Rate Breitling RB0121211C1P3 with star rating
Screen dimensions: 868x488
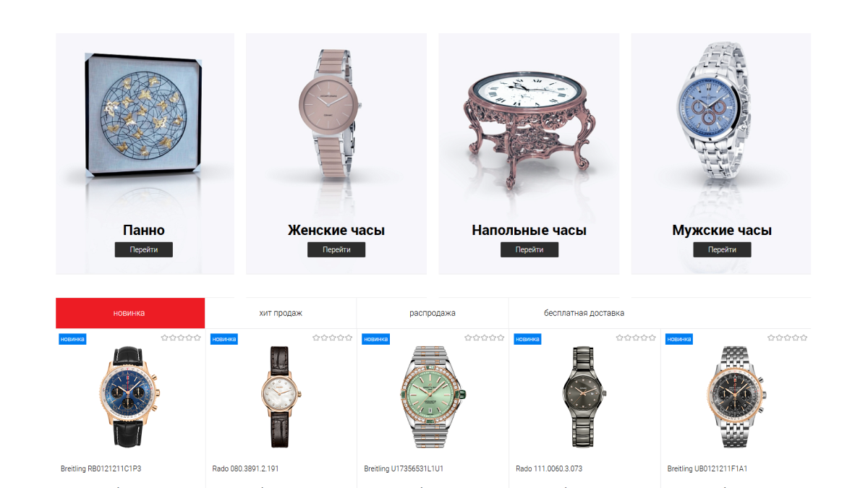(181, 338)
